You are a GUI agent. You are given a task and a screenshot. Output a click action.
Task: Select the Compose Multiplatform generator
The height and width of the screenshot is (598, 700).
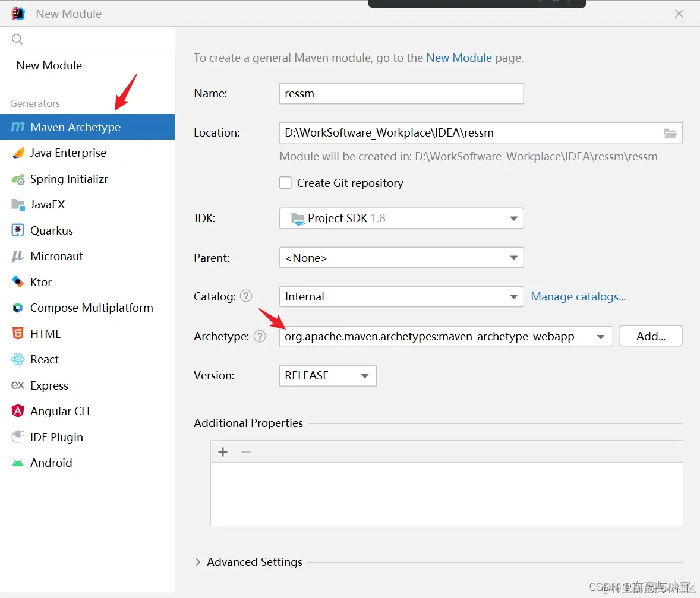pos(87,308)
